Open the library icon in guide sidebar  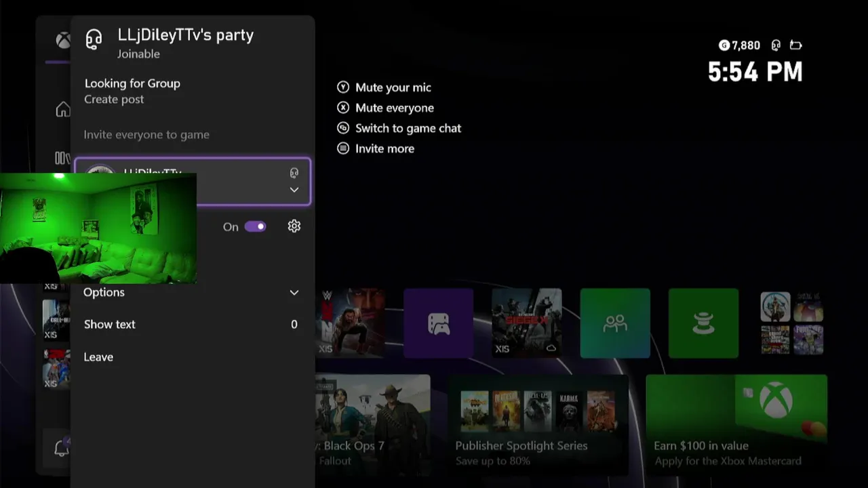(62, 159)
